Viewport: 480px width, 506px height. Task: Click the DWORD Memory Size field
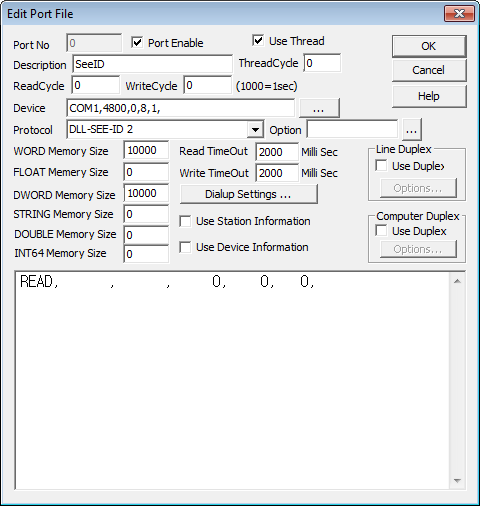pyautogui.click(x=146, y=193)
